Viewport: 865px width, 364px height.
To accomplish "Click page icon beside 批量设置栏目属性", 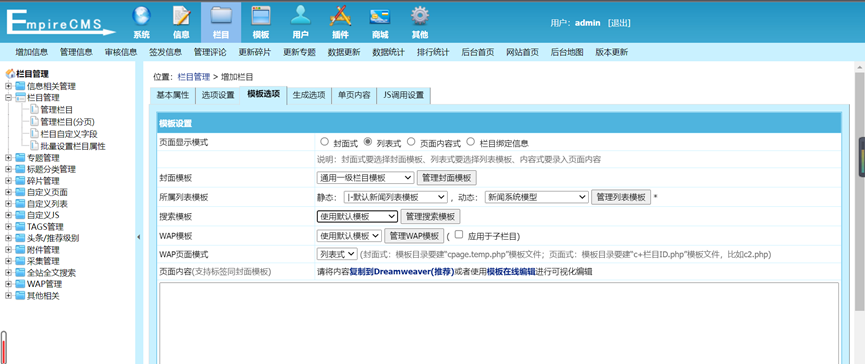I will [35, 146].
